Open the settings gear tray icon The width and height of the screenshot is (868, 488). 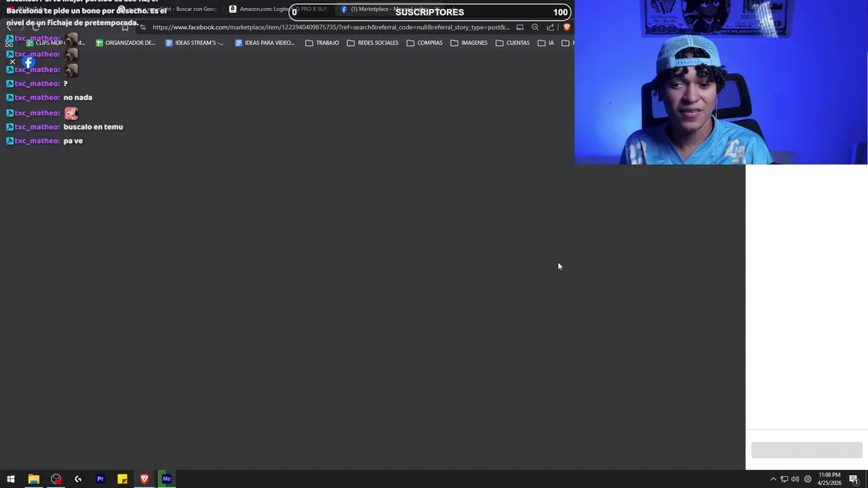coord(808,479)
